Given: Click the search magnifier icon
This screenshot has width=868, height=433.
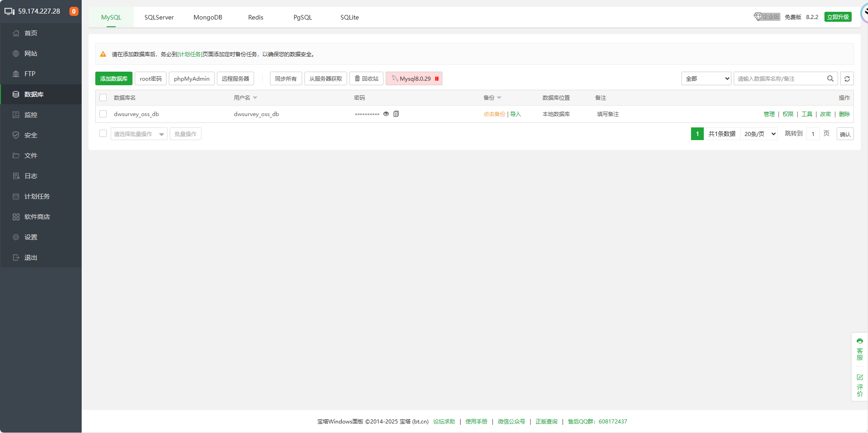Looking at the screenshot, I should click(x=830, y=78).
